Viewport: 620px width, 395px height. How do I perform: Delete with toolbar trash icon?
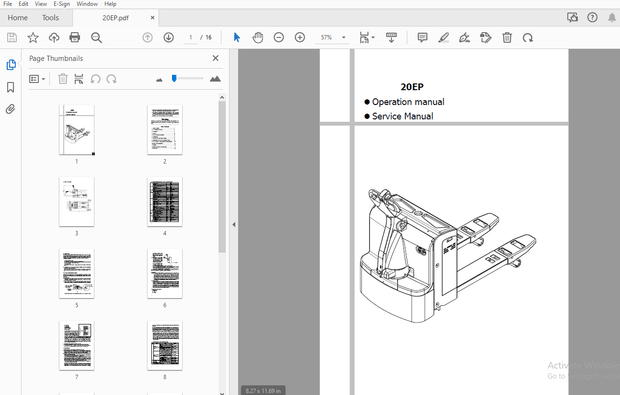pos(507,38)
